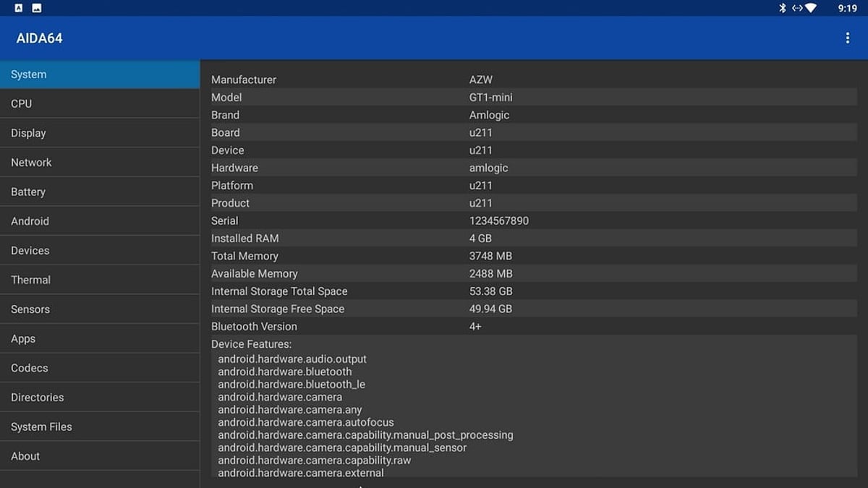Click the Device row label
The image size is (868, 488).
[228, 150]
